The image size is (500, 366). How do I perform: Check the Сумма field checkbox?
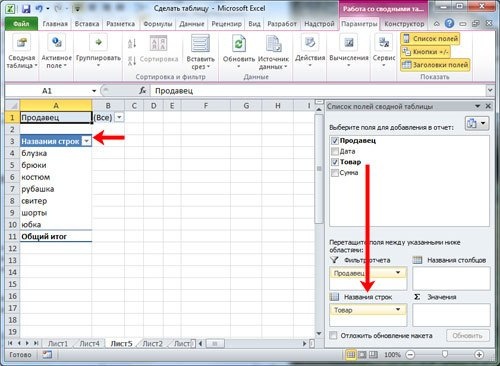pyautogui.click(x=335, y=173)
